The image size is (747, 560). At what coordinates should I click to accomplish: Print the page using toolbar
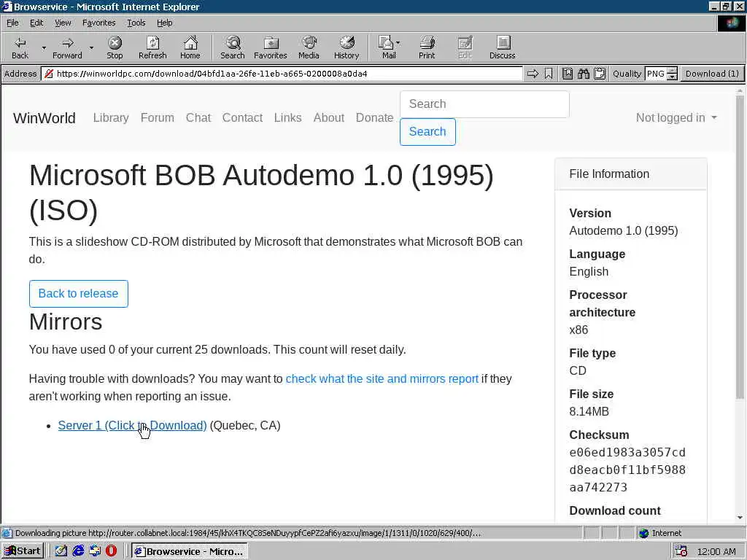pos(427,47)
